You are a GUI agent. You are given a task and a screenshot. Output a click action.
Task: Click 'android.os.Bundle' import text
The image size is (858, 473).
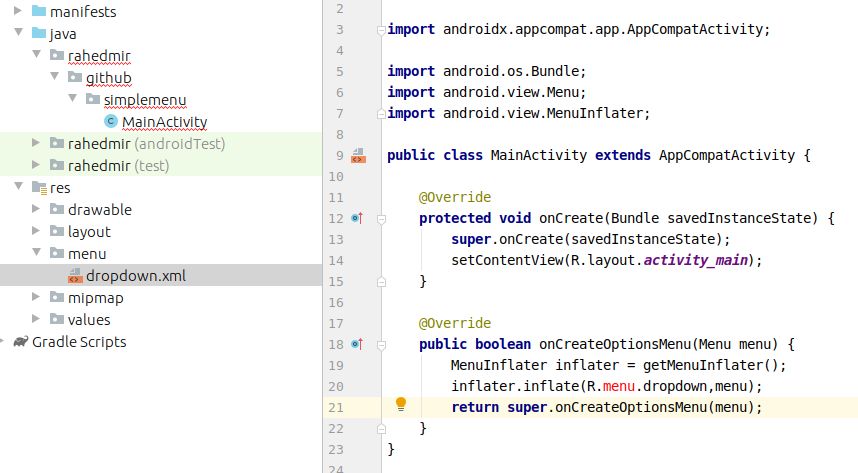511,71
